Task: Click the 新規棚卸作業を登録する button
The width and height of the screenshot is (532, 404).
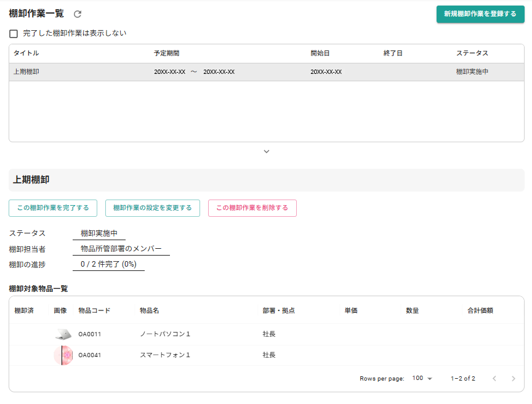Action: (x=480, y=14)
